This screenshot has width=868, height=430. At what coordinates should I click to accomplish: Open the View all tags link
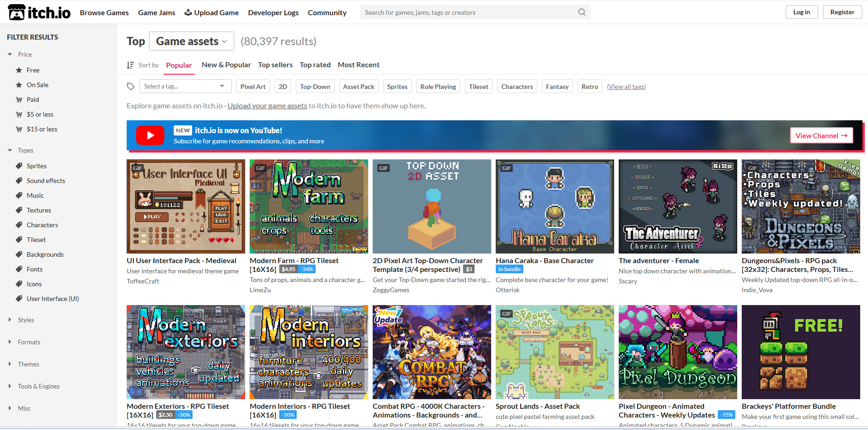pos(626,87)
